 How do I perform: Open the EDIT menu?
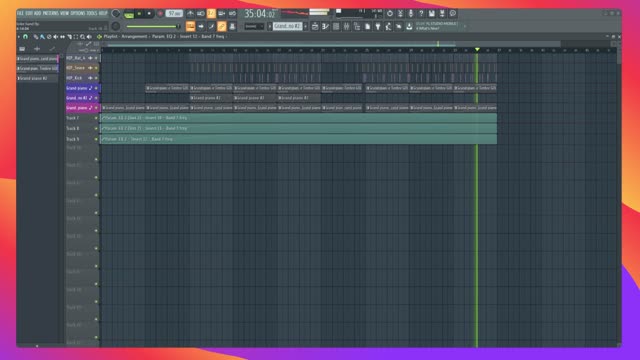coord(29,13)
